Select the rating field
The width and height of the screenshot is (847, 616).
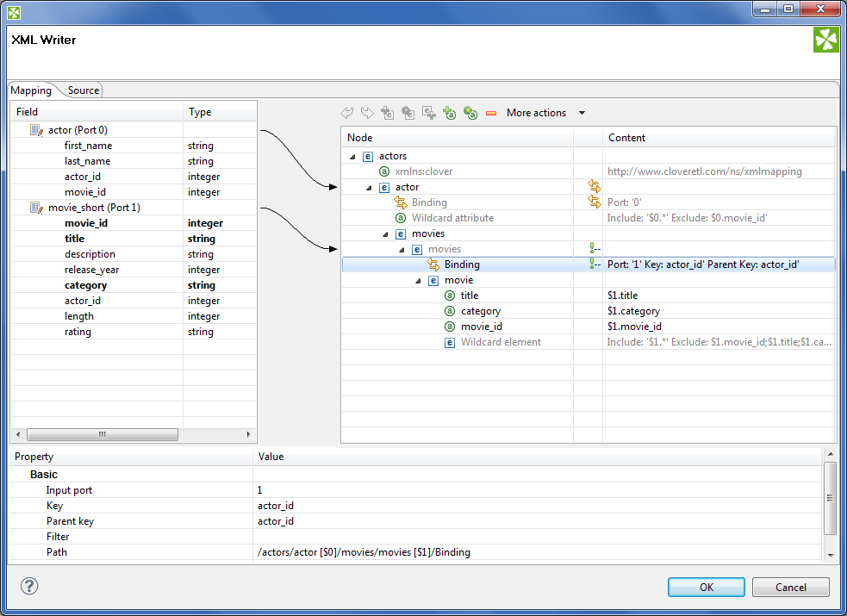coord(78,332)
